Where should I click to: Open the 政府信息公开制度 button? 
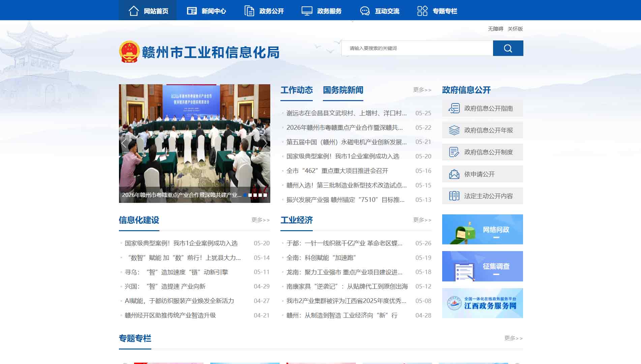[x=483, y=152]
